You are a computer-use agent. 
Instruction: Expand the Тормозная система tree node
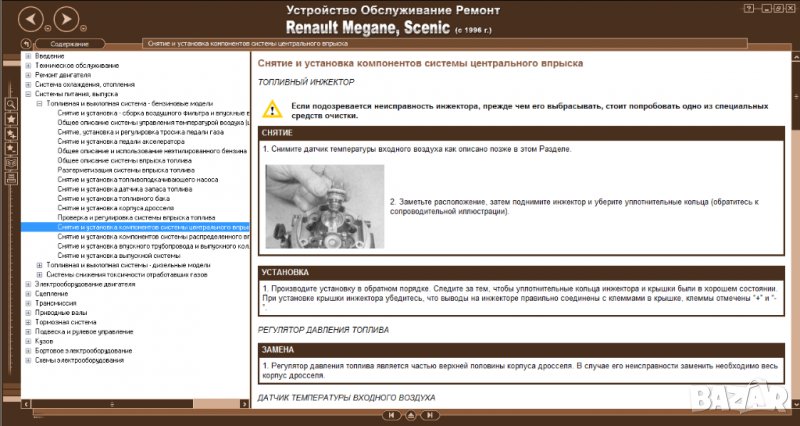tap(28, 321)
